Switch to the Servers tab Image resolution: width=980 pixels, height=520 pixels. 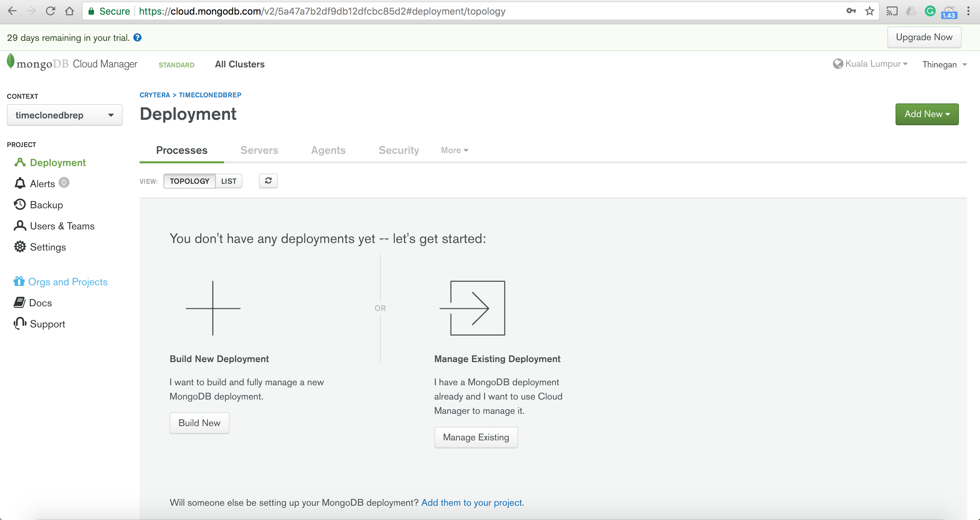pos(259,150)
